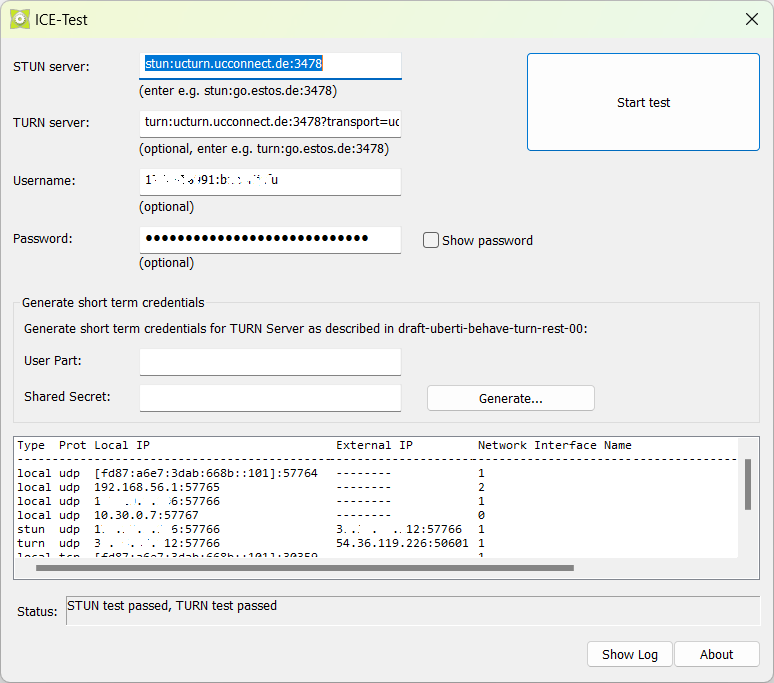The height and width of the screenshot is (683, 774).
Task: Click the Password field
Action: click(x=270, y=239)
